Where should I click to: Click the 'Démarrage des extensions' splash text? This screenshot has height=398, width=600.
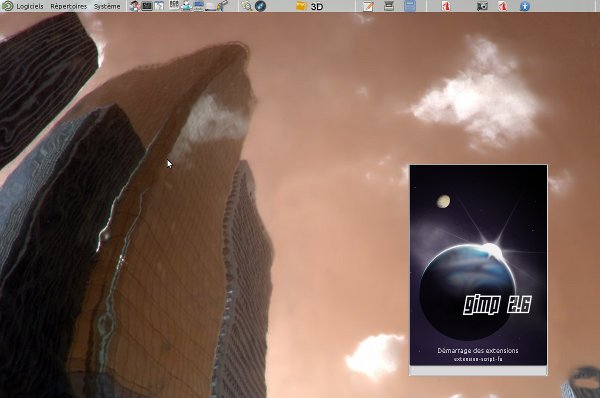tap(478, 351)
